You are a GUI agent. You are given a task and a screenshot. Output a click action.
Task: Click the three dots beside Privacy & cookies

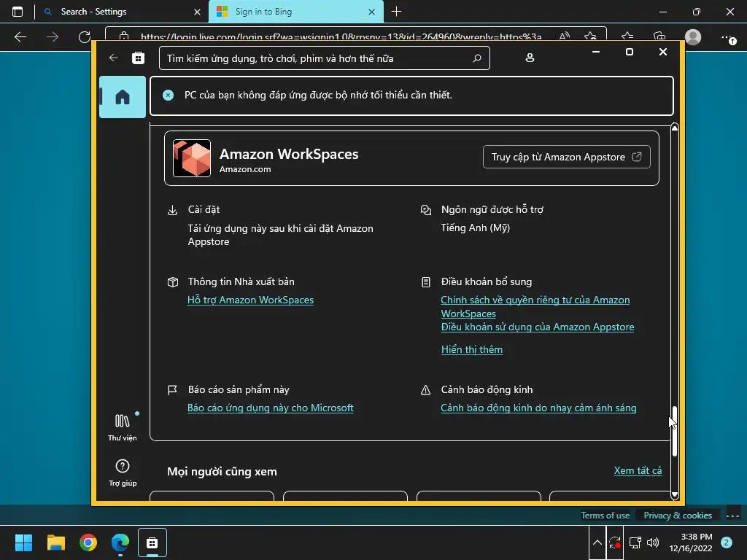pos(732,516)
